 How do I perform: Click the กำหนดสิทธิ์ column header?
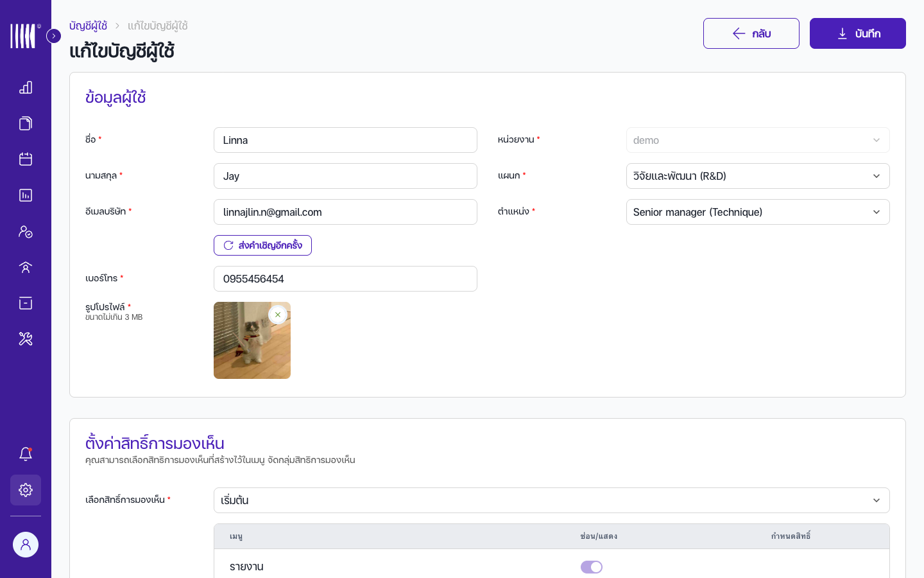791,536
